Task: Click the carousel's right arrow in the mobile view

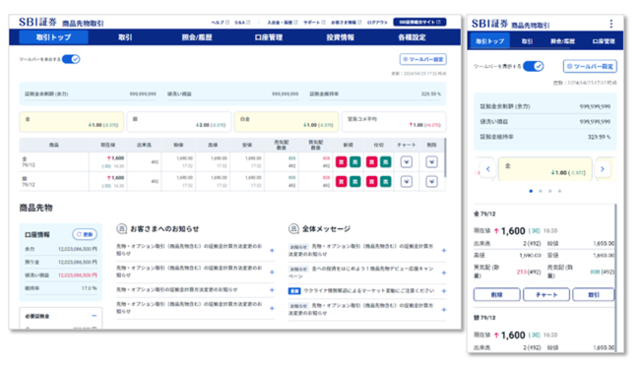Action: pos(602,169)
